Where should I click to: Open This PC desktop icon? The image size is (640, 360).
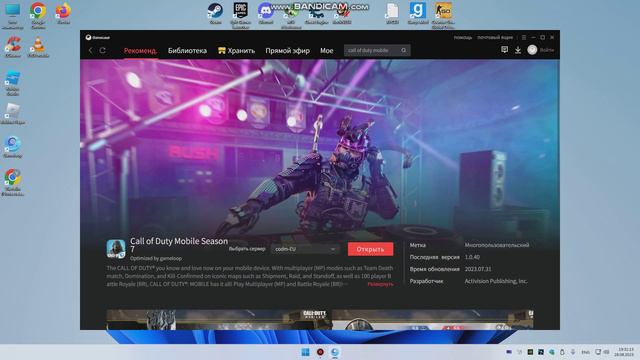(x=13, y=16)
